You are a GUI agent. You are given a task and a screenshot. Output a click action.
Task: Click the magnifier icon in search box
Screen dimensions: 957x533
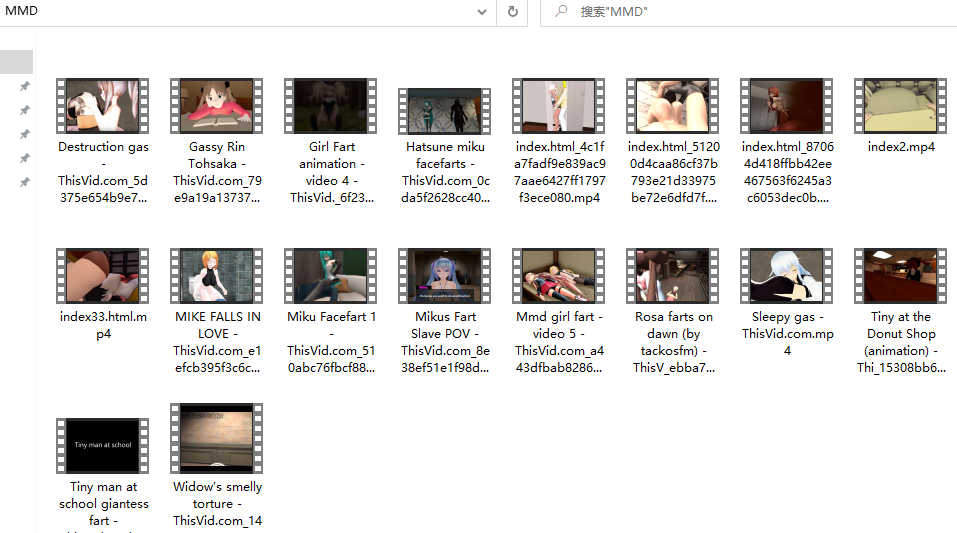561,12
